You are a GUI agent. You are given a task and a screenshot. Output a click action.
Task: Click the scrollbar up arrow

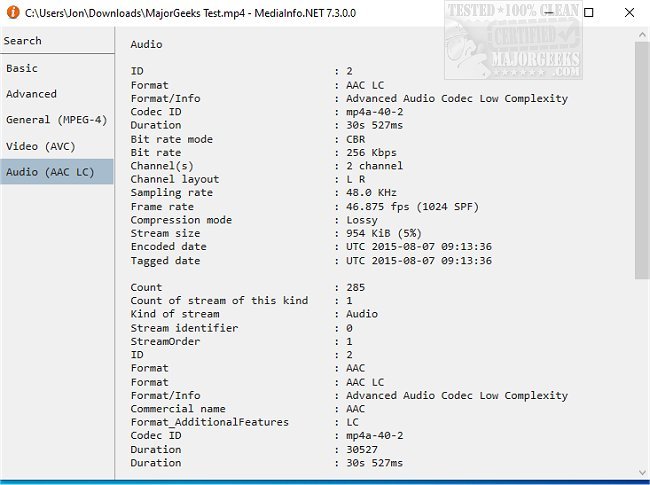click(641, 35)
